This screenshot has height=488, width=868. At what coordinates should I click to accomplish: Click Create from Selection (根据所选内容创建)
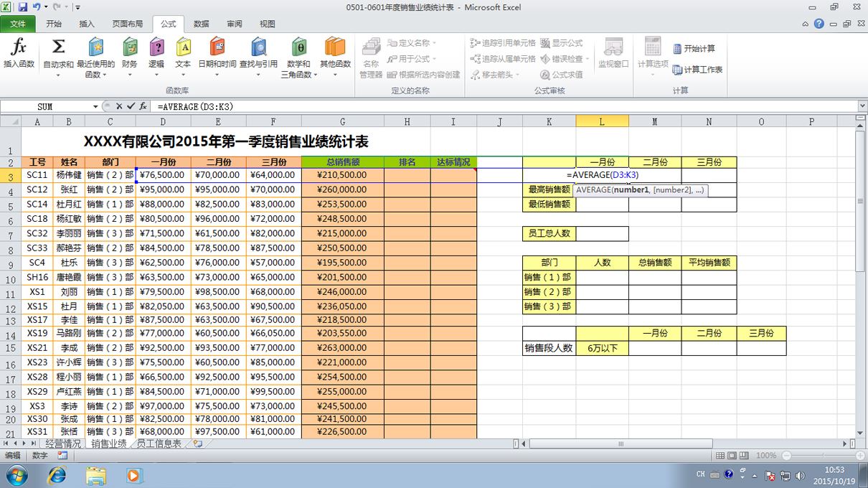[424, 75]
